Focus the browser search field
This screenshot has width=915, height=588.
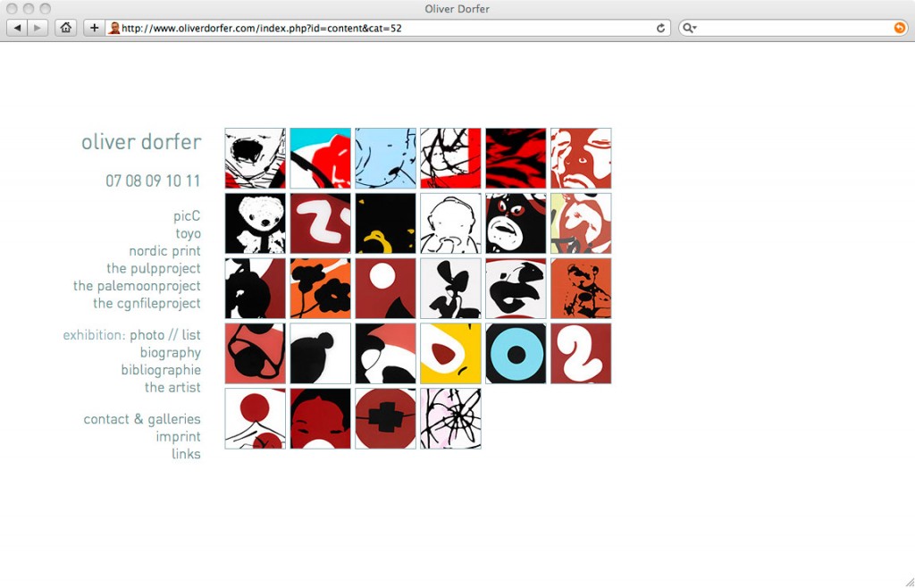pos(793,28)
